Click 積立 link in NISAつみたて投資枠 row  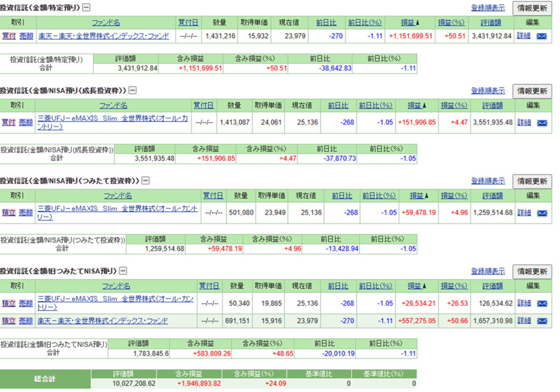pos(9,213)
